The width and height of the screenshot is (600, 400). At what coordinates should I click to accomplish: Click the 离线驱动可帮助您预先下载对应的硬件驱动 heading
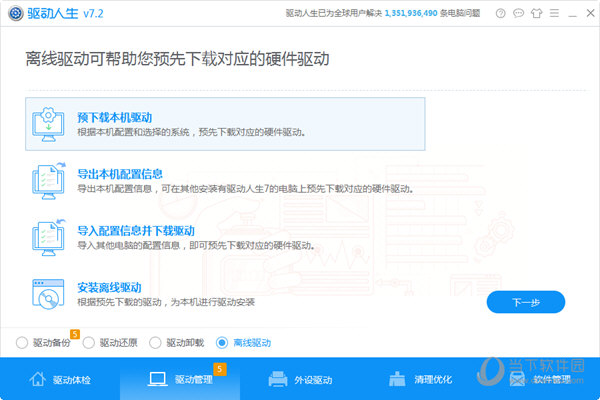[x=177, y=59]
